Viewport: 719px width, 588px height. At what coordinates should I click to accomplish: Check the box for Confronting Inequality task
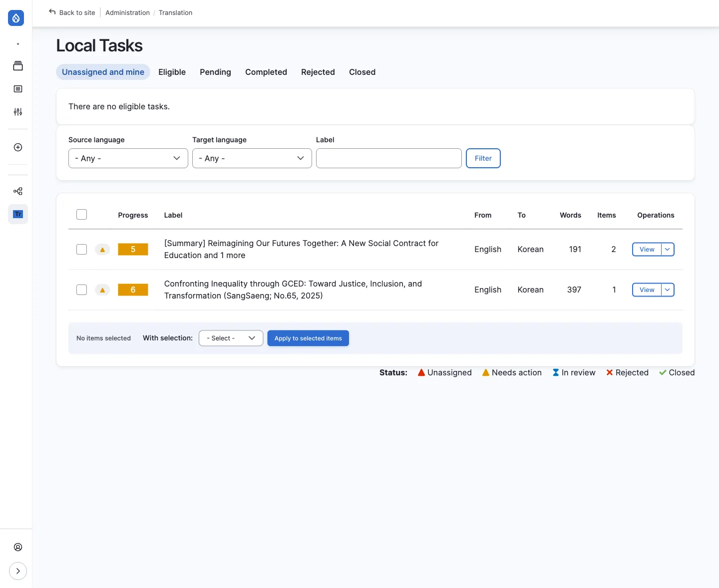pos(82,290)
